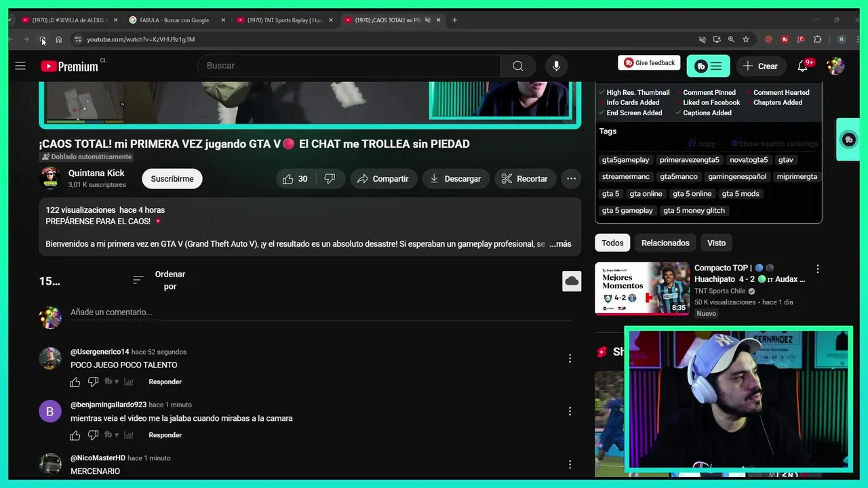
Task: Go to the YouTube Premium home logo
Action: [69, 66]
